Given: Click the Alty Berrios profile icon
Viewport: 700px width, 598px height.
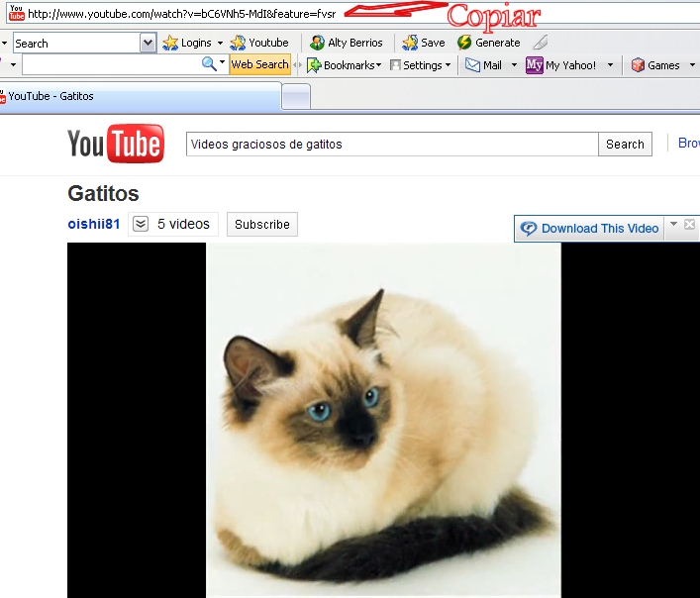Looking at the screenshot, I should (317, 44).
